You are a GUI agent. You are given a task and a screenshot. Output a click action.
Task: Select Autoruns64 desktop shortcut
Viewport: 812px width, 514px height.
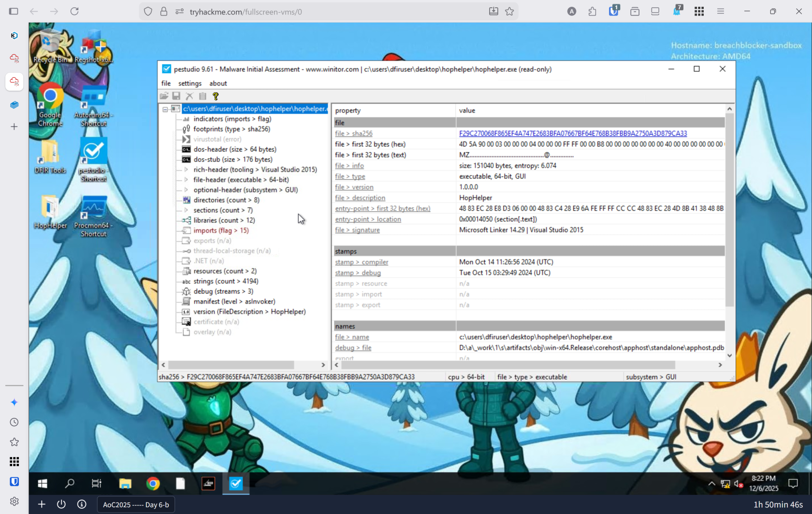click(x=93, y=106)
